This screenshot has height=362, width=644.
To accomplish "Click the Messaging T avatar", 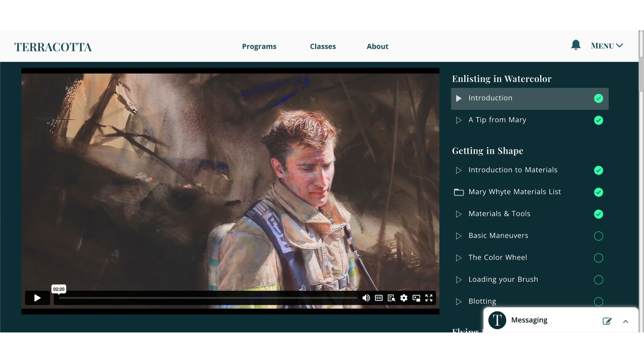I will coord(497,320).
